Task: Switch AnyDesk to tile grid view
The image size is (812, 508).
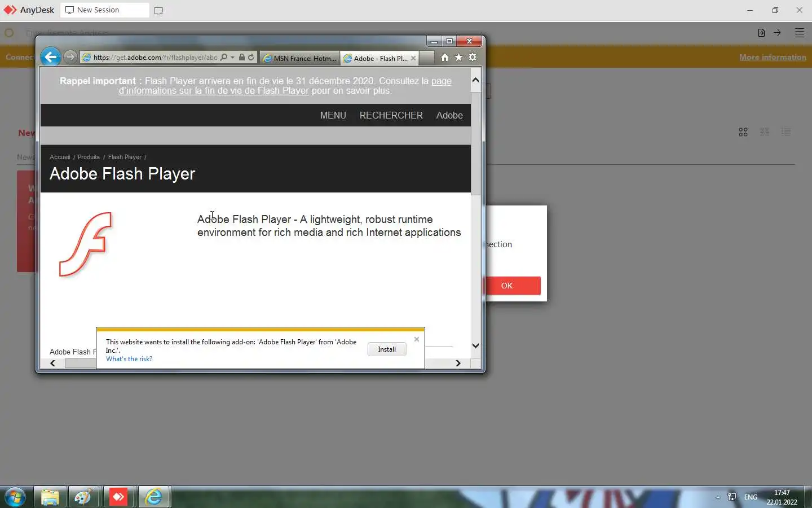Action: [743, 132]
